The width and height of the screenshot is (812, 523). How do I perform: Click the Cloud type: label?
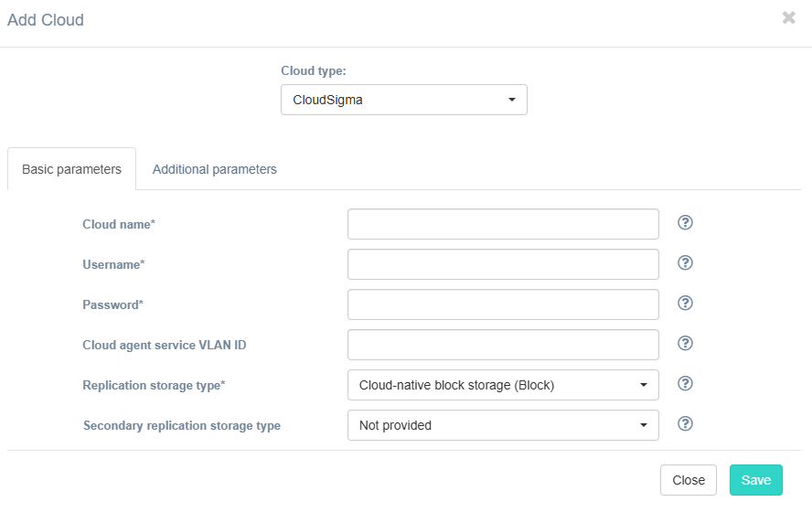[314, 71]
